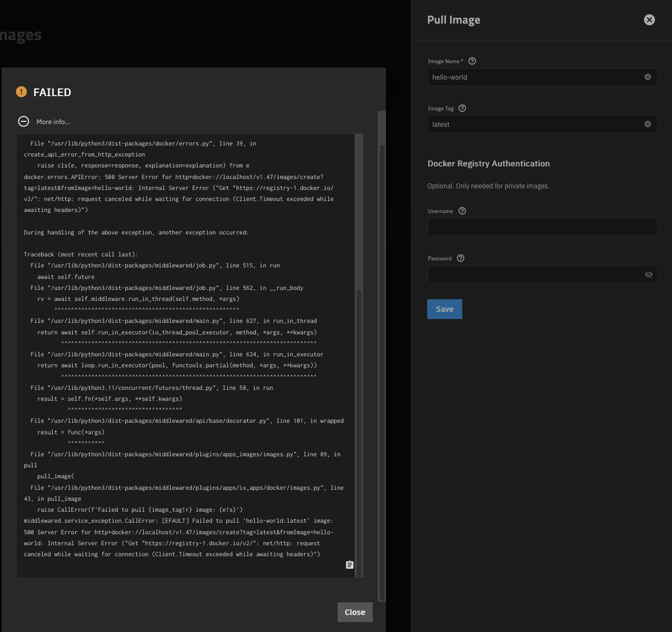
Task: Focus the Image Tag input field
Action: click(533, 125)
